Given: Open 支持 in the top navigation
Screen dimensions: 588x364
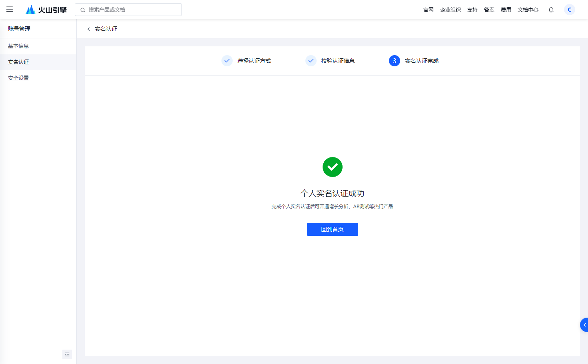Looking at the screenshot, I should point(472,10).
